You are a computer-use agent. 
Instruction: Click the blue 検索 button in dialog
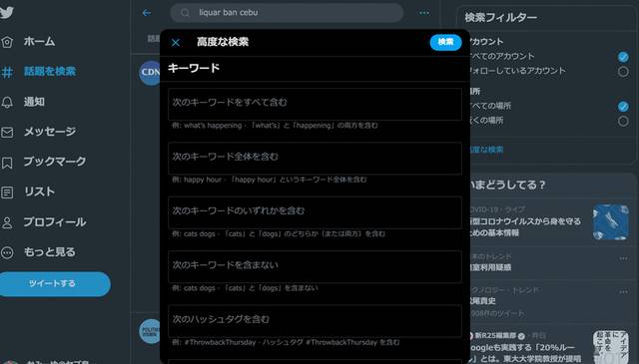446,42
